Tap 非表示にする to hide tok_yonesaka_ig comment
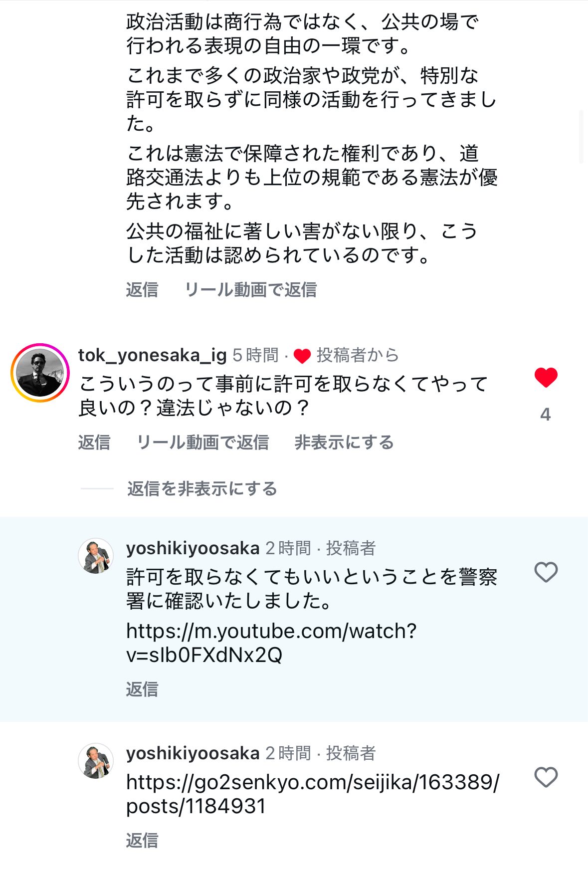 tap(344, 442)
